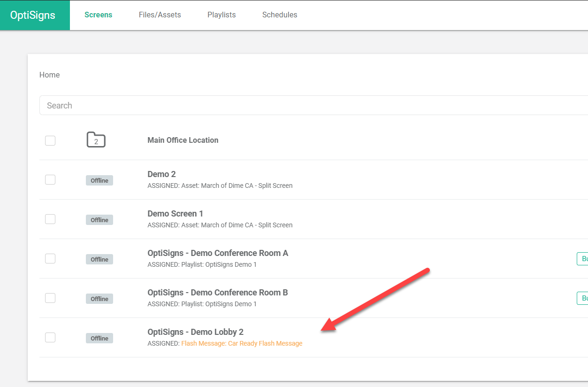This screenshot has width=588, height=387.
Task: Click the Offline badge for Demo 2
Action: click(x=99, y=180)
